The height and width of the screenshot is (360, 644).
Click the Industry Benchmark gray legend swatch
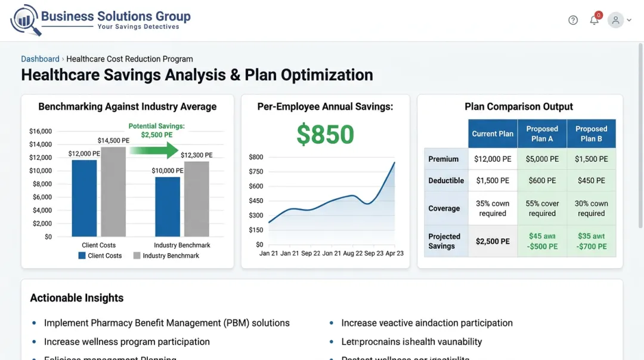click(137, 256)
